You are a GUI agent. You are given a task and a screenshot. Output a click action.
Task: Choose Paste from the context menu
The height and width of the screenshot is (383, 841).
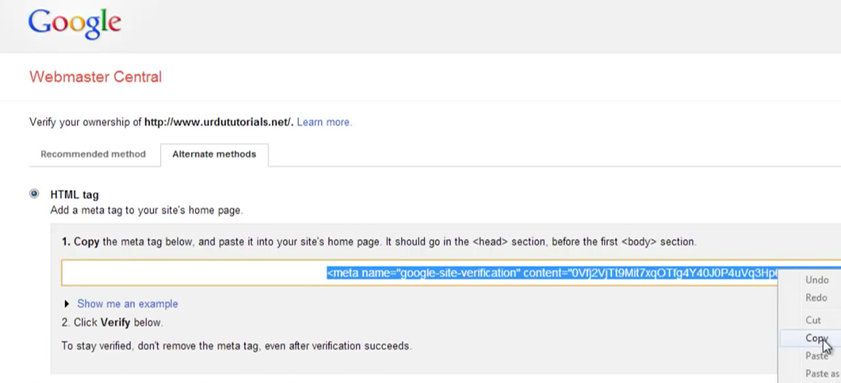coord(816,356)
